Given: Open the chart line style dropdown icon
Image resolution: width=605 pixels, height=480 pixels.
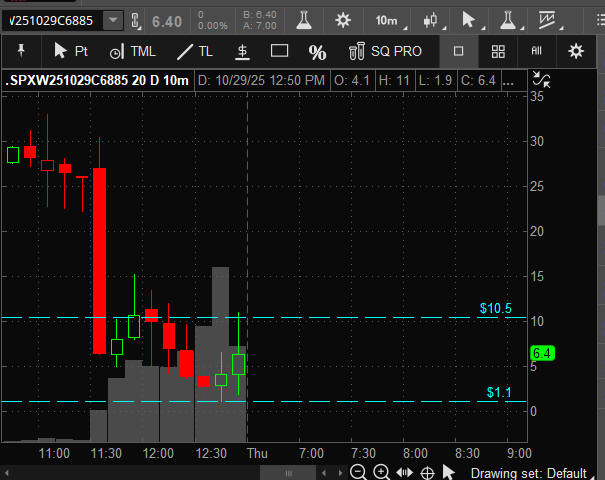Looking at the screenshot, I should click(550, 20).
